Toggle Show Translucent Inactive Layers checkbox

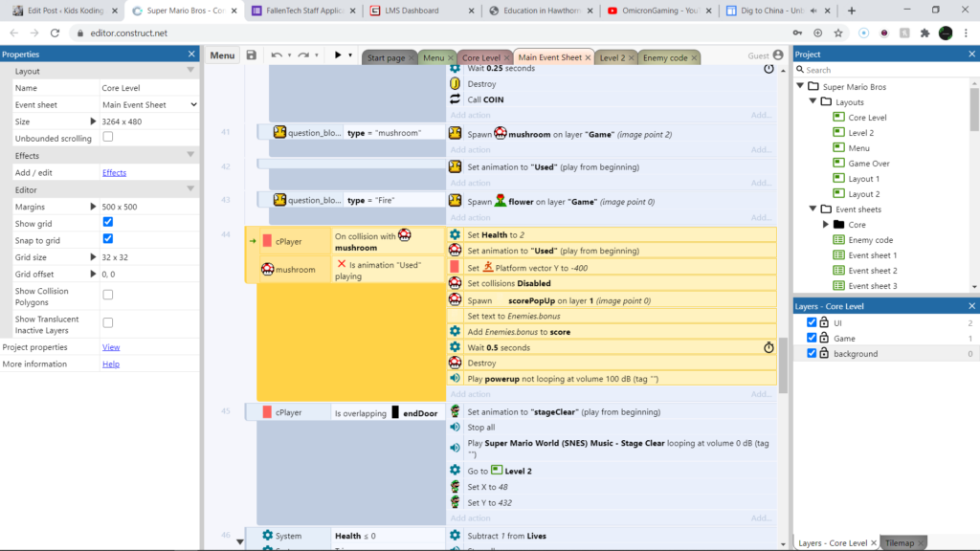[108, 322]
